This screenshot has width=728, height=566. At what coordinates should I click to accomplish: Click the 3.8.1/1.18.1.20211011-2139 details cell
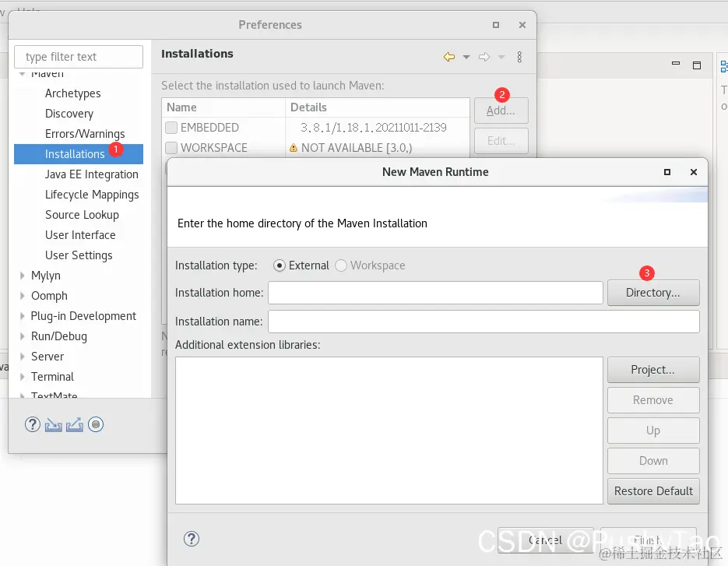[373, 128]
